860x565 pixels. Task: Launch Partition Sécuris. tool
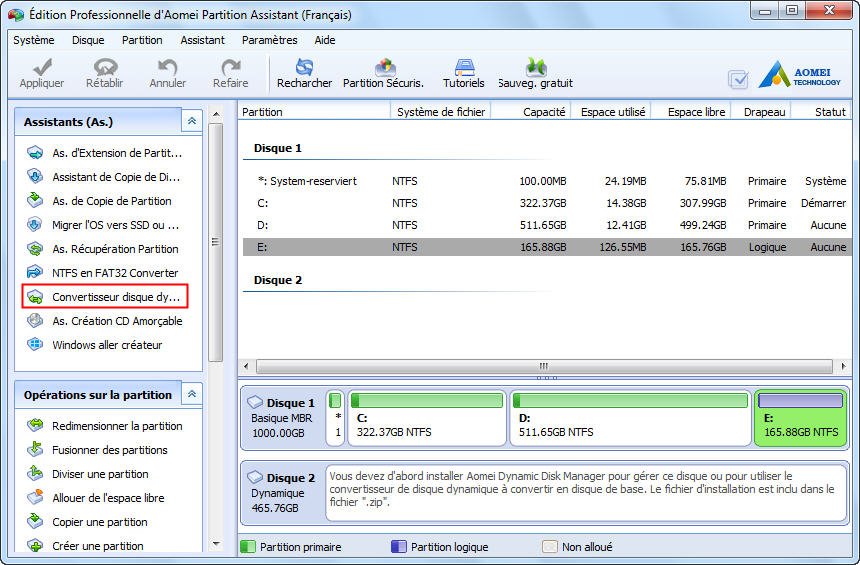click(384, 68)
